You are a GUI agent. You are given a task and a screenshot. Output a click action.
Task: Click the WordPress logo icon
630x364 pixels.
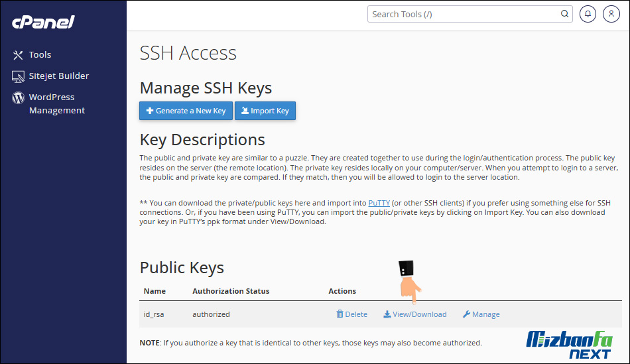pyautogui.click(x=18, y=97)
